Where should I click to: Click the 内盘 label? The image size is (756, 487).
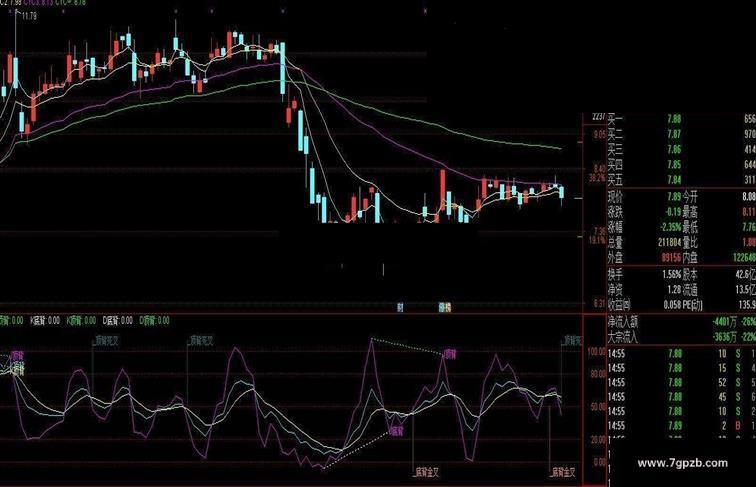click(x=690, y=258)
